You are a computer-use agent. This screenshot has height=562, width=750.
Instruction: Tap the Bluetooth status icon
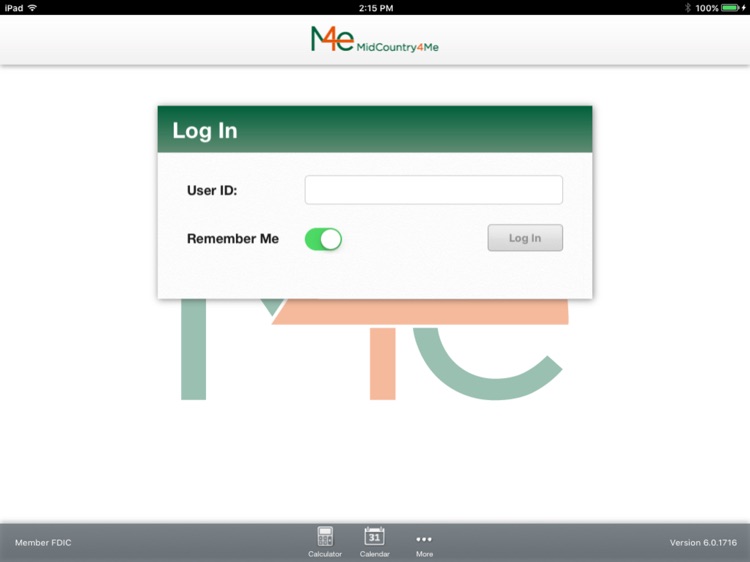[x=687, y=8]
